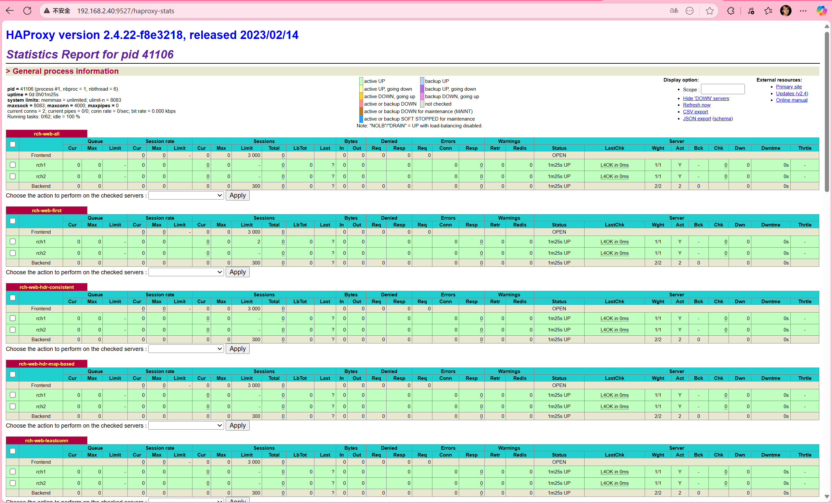Screen dimensions: 832x504
Task: Toggle select-all checkbox for rch-web-hdr-consistent table
Action: pyautogui.click(x=13, y=297)
